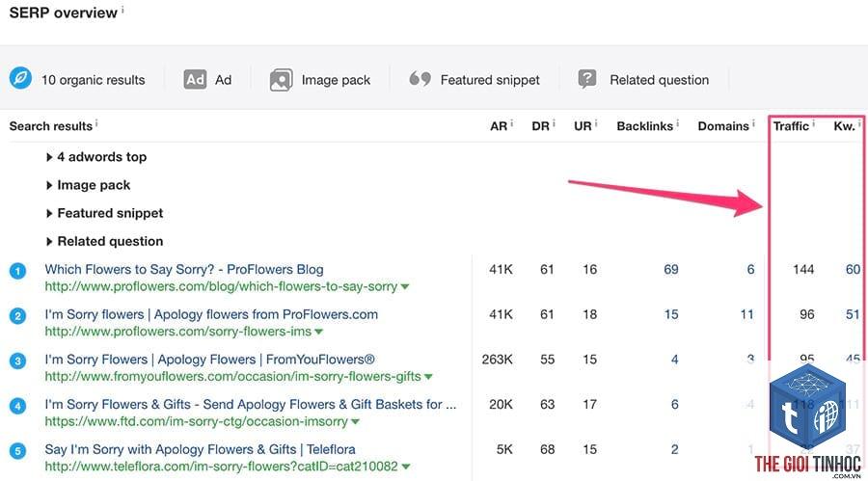Click the AR column header
This screenshot has height=481, width=868.
pos(499,126)
